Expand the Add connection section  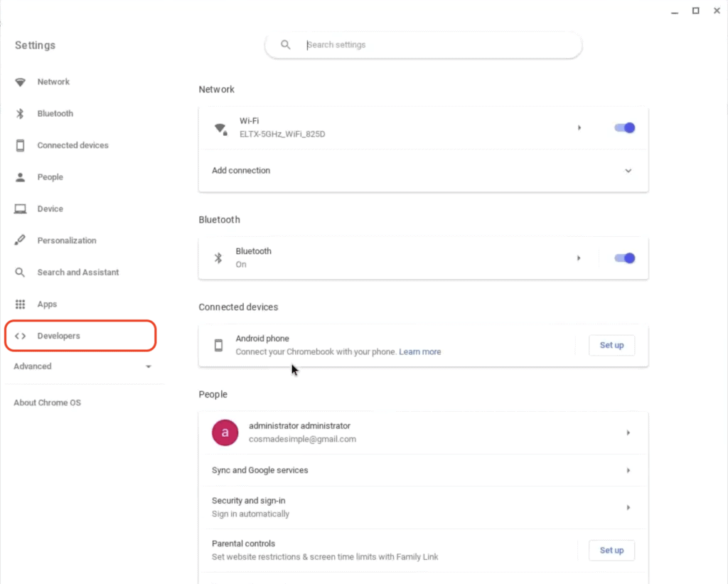(628, 171)
